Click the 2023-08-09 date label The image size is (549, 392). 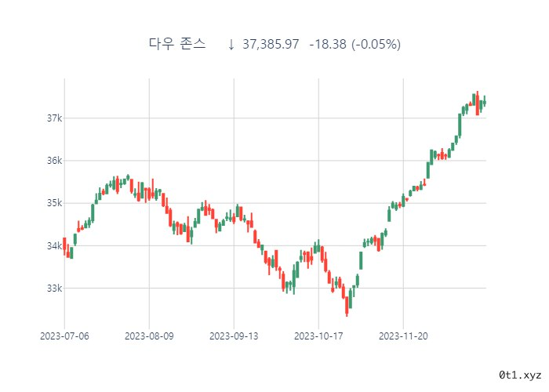149,336
